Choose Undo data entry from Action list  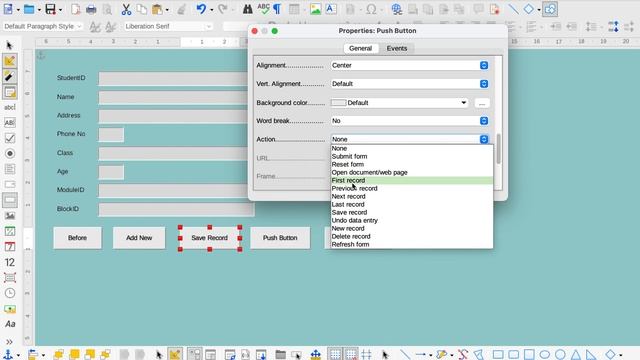(411, 220)
